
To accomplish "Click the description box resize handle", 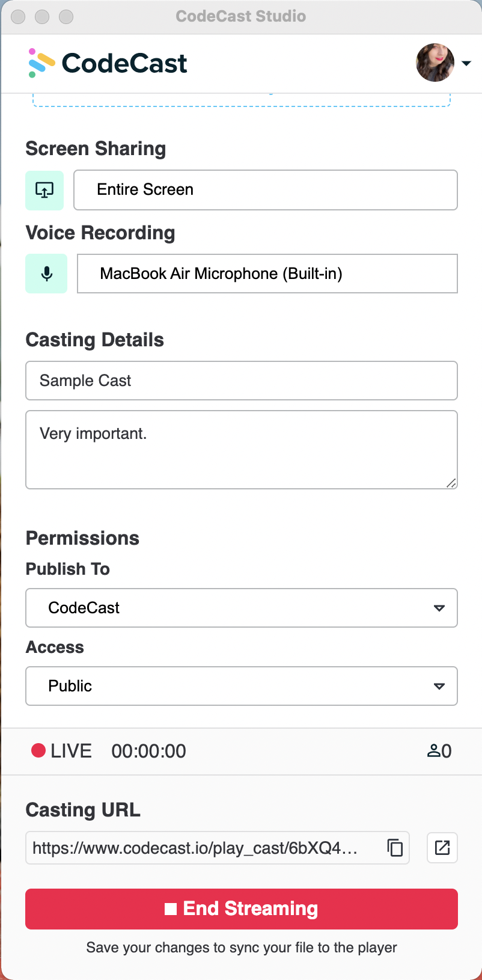I will [x=451, y=483].
